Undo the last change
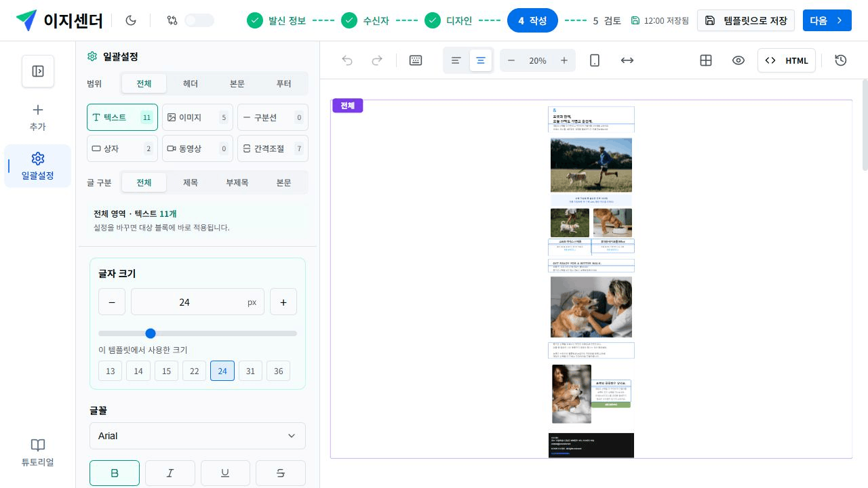 click(347, 60)
